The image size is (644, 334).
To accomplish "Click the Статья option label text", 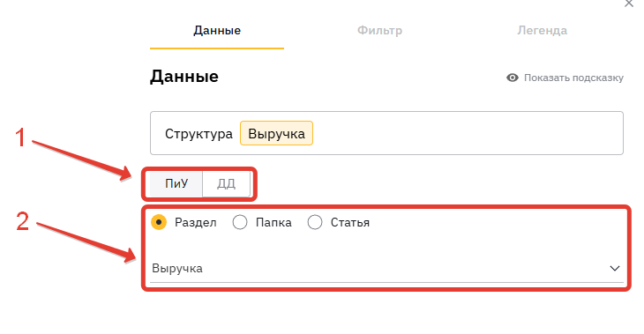I will (350, 222).
